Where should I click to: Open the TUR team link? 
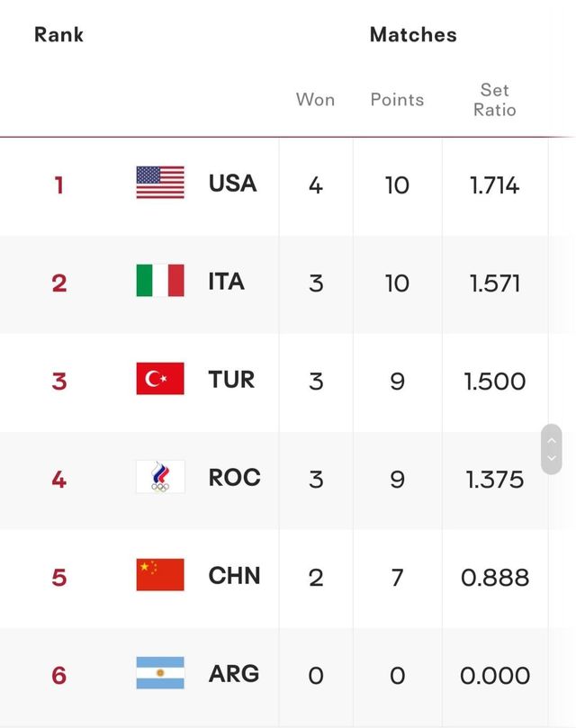(231, 380)
